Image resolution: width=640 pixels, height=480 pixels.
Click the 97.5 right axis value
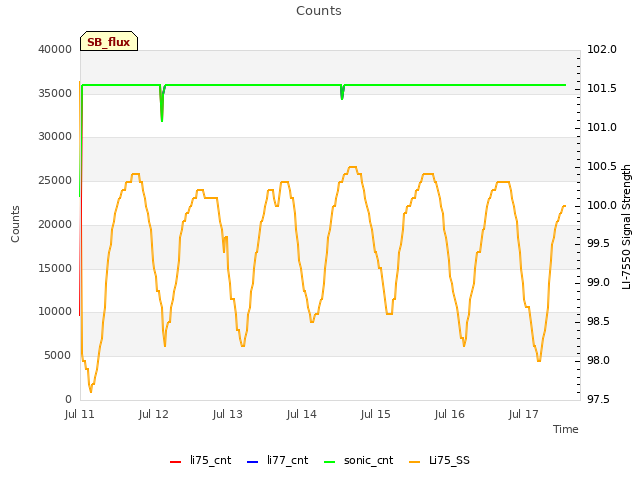click(x=598, y=399)
